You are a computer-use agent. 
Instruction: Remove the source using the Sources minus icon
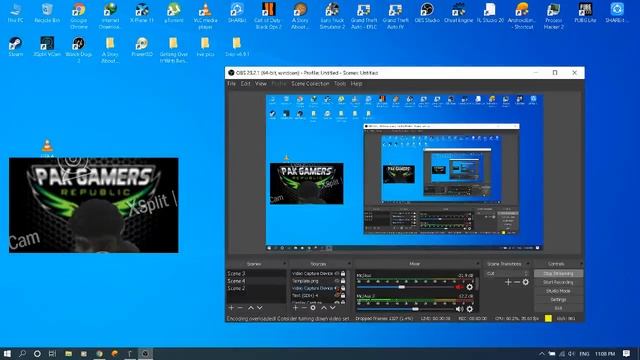click(304, 308)
